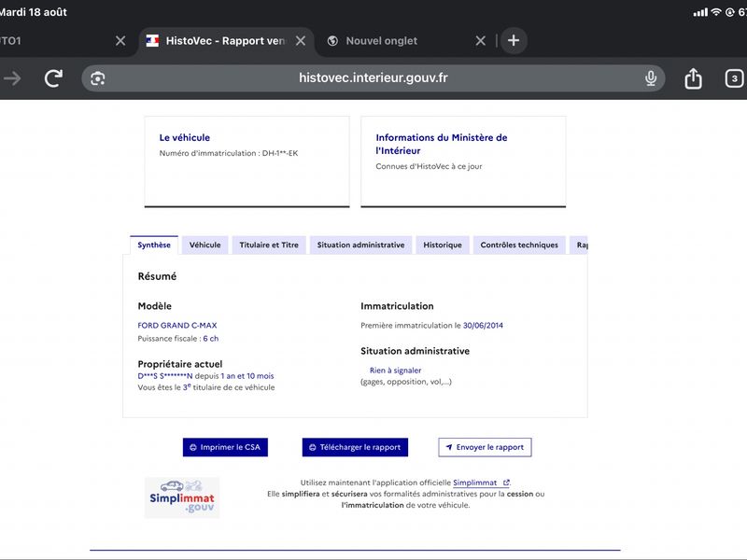Select the Synthèse tab

coord(154,245)
